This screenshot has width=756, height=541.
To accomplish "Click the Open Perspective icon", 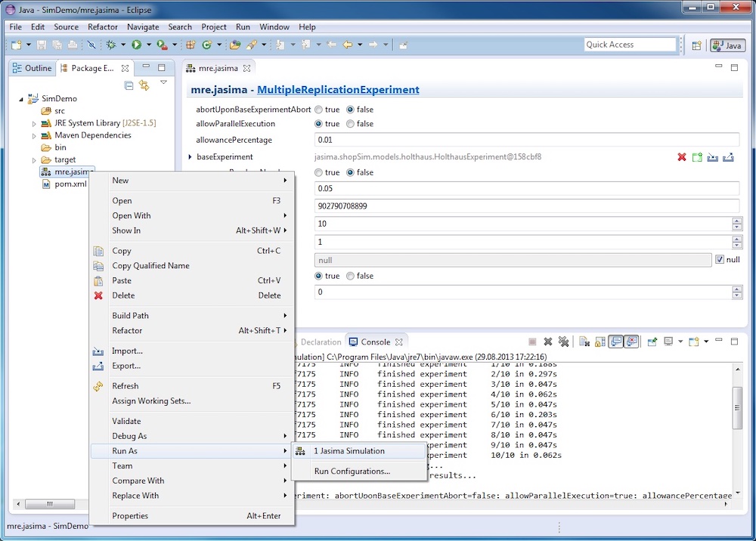I will pyautogui.click(x=696, y=45).
